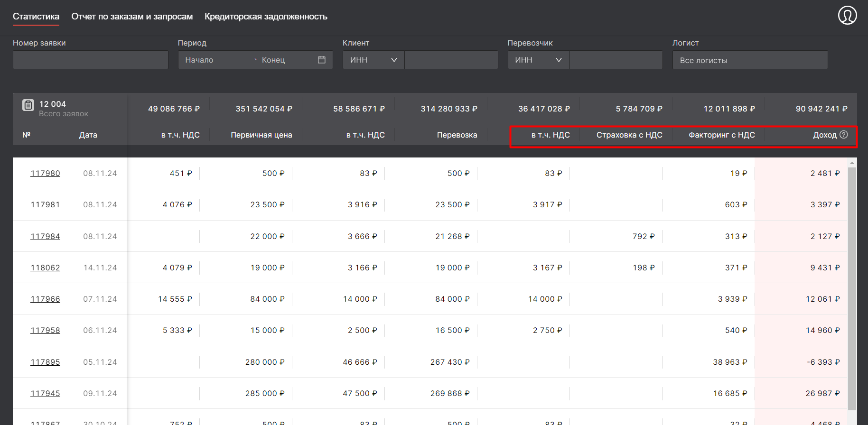Click the Первичная цена column header
The height and width of the screenshot is (425, 868).
261,135
